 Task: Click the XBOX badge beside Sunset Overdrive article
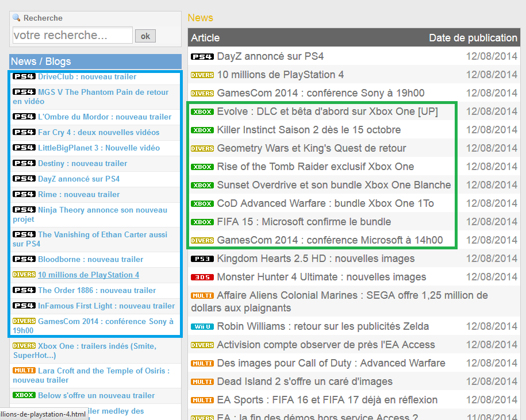pyautogui.click(x=202, y=186)
